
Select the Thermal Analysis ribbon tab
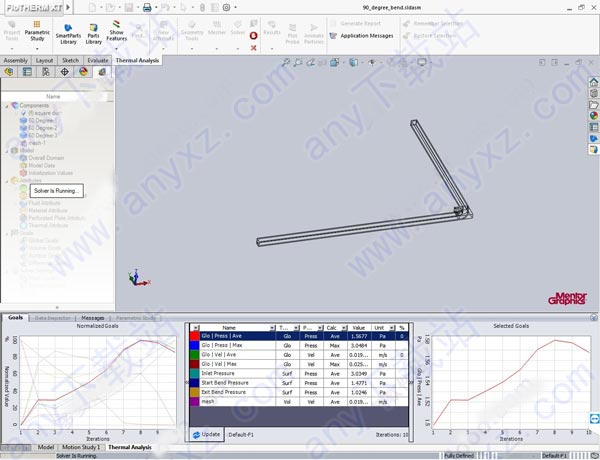point(137,60)
